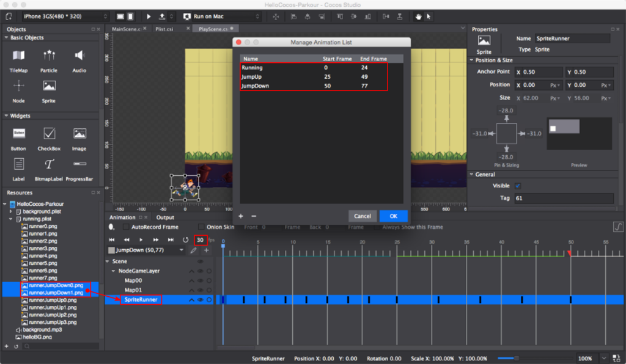Viewport: 626px width, 364px height.
Task: Add a CheckBox widget
Action: pos(49,139)
